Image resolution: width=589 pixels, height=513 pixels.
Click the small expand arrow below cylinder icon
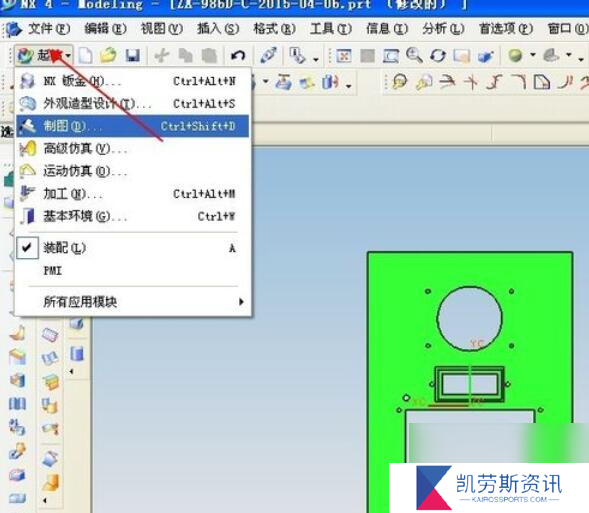point(71,372)
